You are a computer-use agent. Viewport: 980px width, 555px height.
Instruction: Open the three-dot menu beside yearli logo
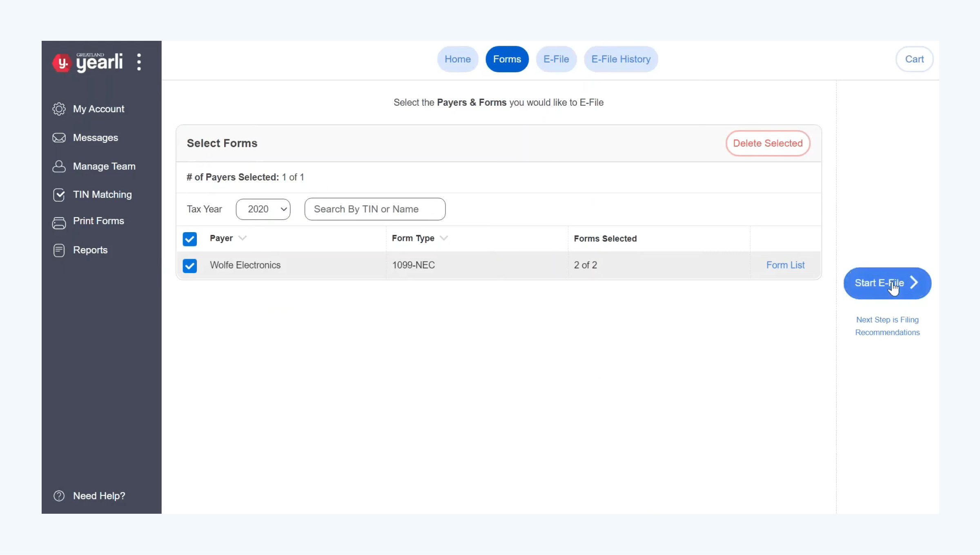[139, 62]
